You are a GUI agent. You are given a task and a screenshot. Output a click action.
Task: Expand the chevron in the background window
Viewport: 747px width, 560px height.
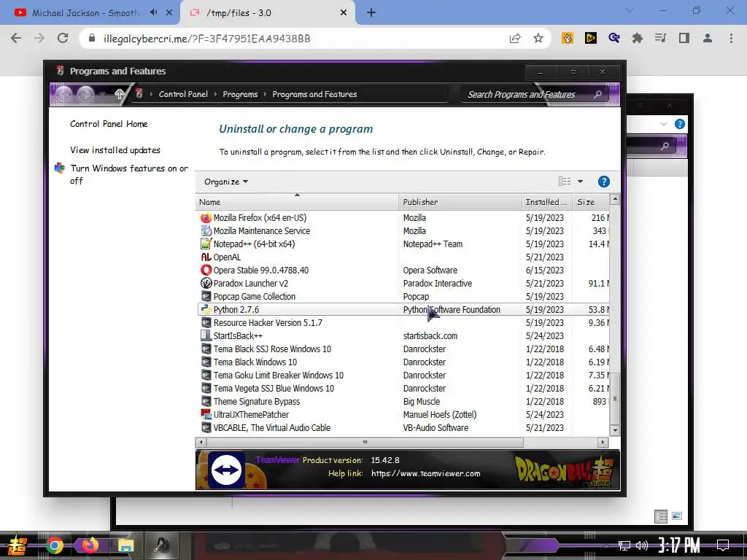[664, 124]
